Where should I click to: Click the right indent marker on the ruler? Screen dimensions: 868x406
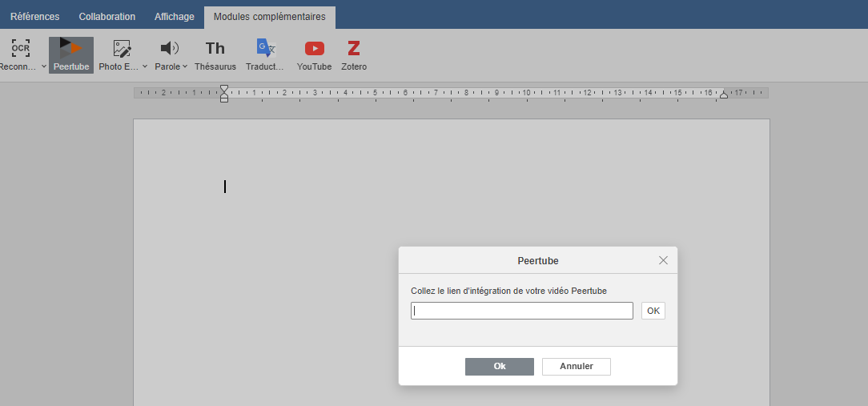tap(724, 94)
